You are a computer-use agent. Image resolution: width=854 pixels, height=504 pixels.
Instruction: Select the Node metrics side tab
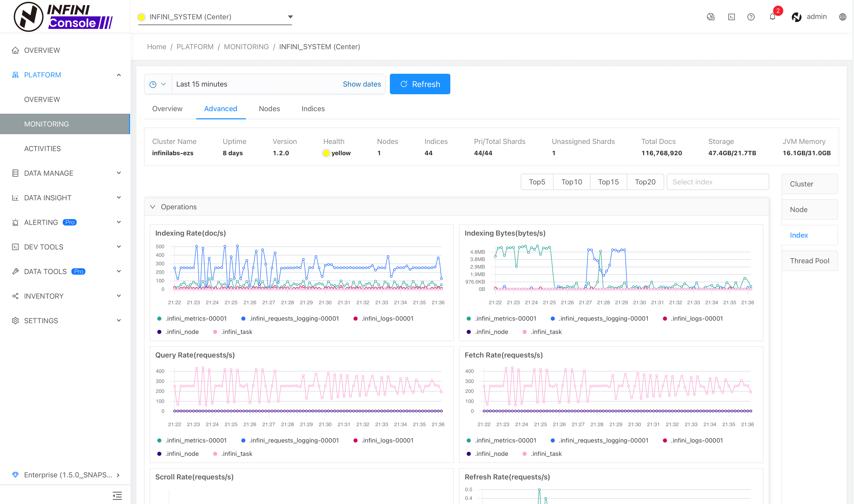[x=809, y=209]
